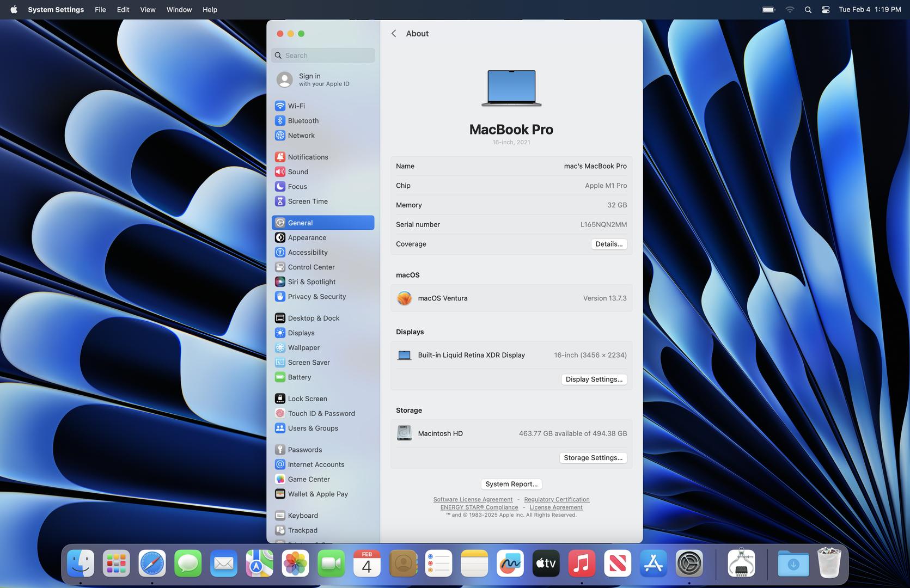Open Control Center in menu bar
Viewport: 910px width, 588px height.
(826, 9)
